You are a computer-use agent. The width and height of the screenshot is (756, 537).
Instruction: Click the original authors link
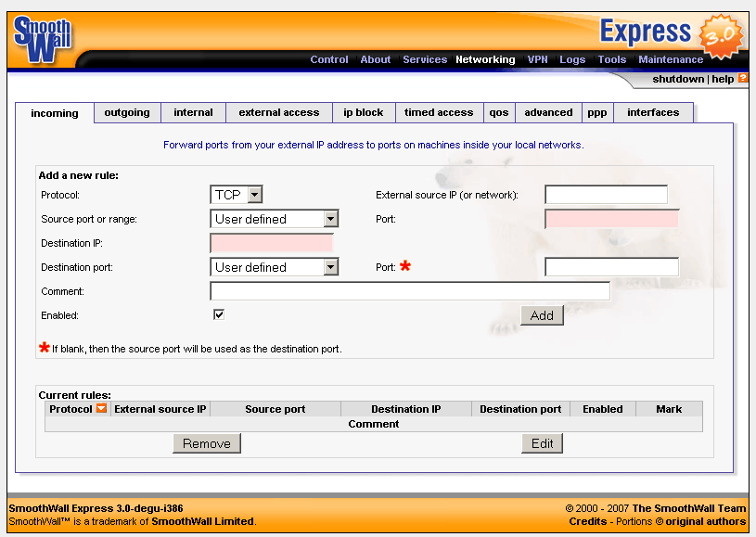click(x=705, y=521)
